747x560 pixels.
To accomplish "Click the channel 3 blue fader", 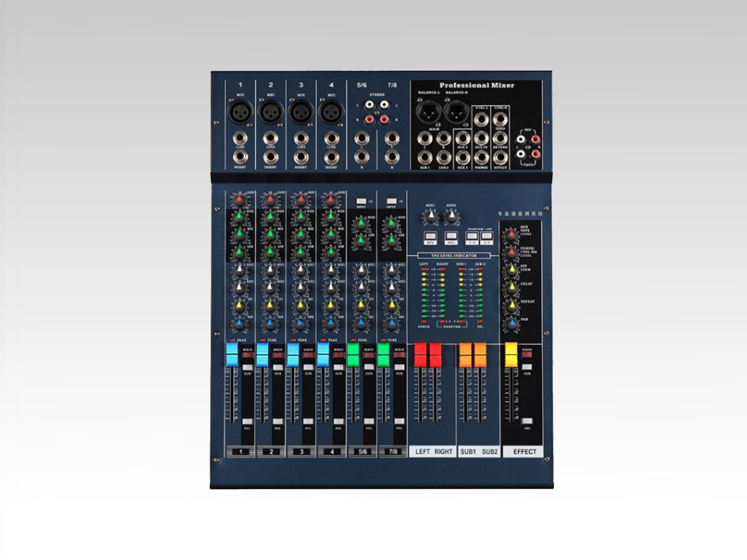I will click(x=293, y=355).
